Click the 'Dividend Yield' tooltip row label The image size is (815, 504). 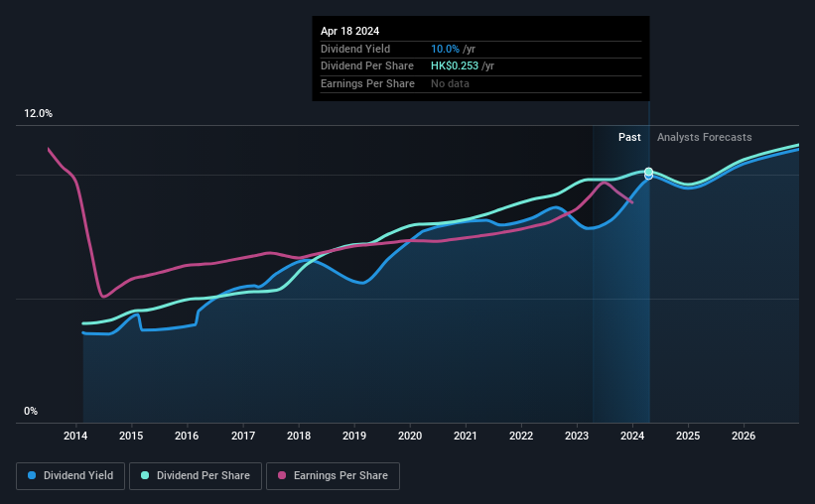(355, 49)
